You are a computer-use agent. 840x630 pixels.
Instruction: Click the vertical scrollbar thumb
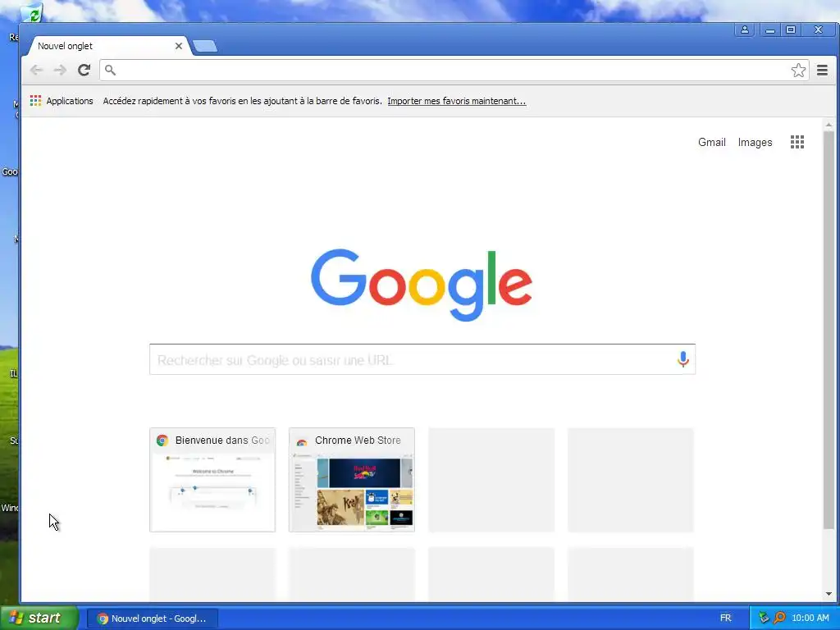829,330
